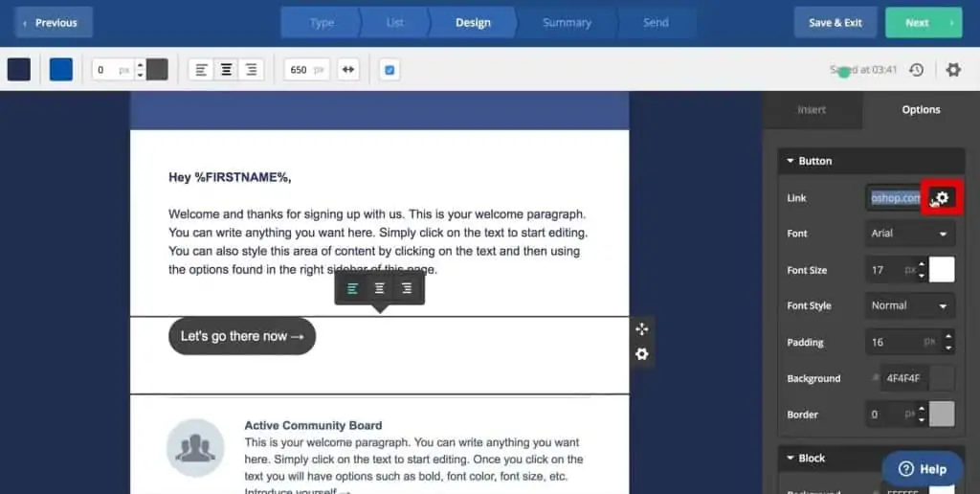Open the dark navy color swatch
Viewport: 980px width, 494px height.
[19, 70]
